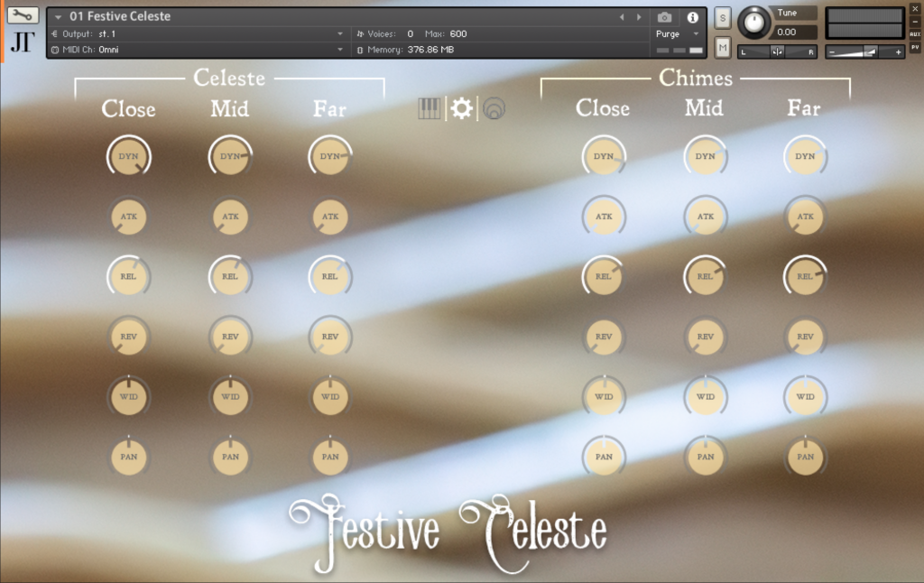The image size is (924, 583).
Task: Click the Celeste Close DYN knob
Action: (x=128, y=157)
